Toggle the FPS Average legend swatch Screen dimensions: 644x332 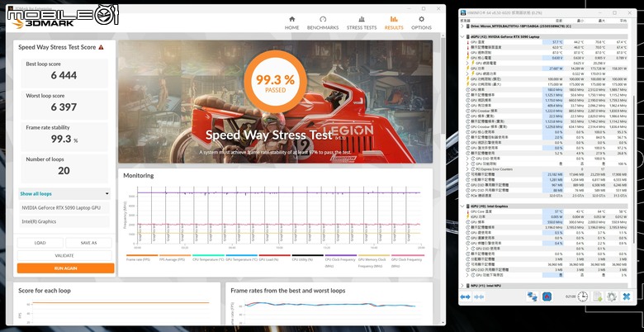click(175, 255)
